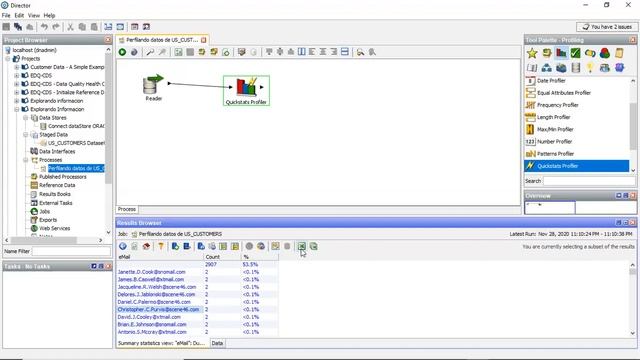Click the redo arrow in the main toolbar
640x360 pixels.
[x=56, y=27]
